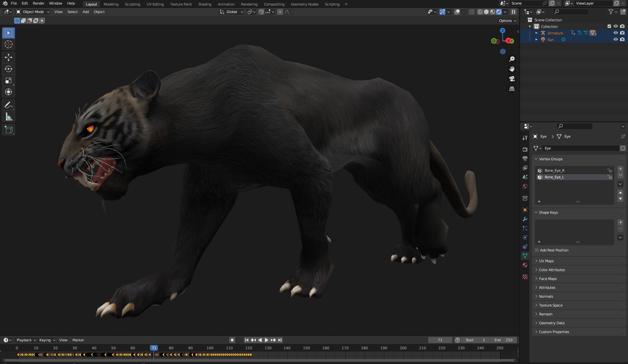Viewport: 628px width, 364px height.
Task: Choose the Measure tool
Action: coord(9,117)
